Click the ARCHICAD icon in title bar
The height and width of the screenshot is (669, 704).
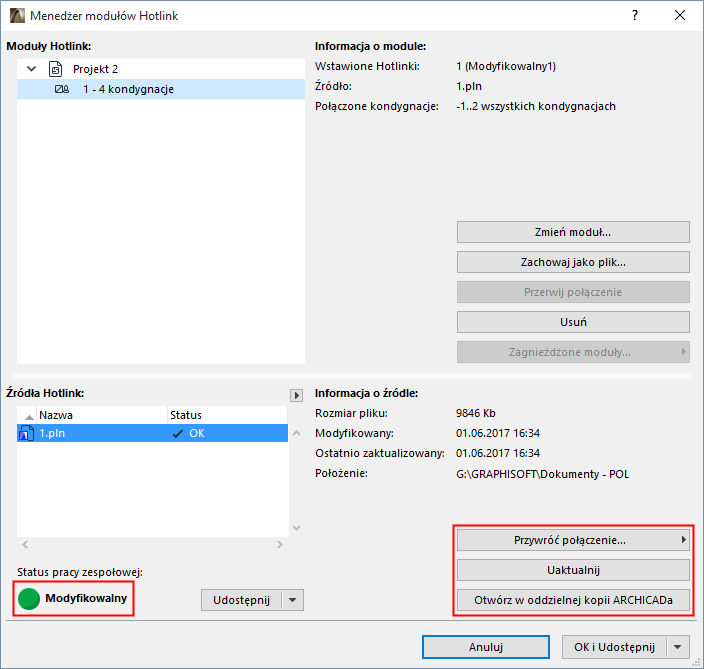pos(17,15)
